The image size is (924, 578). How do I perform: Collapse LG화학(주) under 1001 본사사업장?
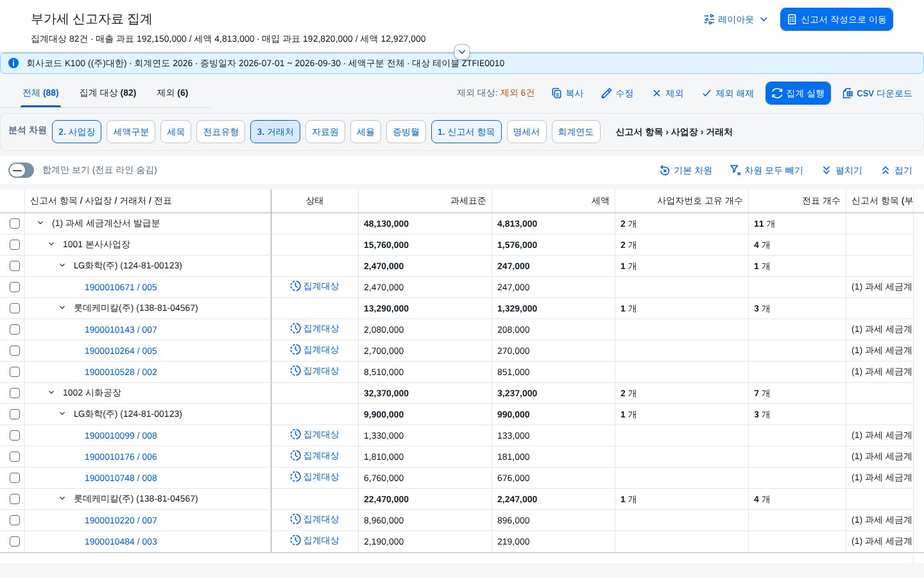click(62, 265)
